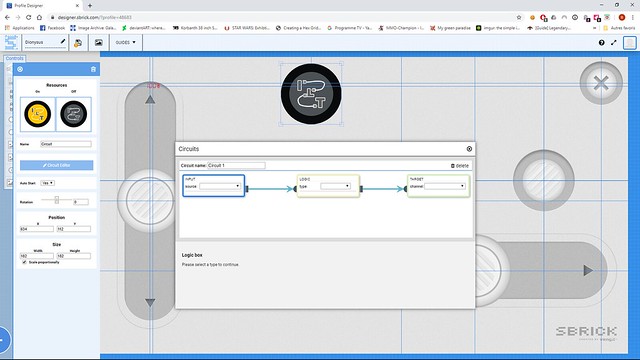Select the Profile Designer browser tab
The image size is (640, 360).
(42, 6)
